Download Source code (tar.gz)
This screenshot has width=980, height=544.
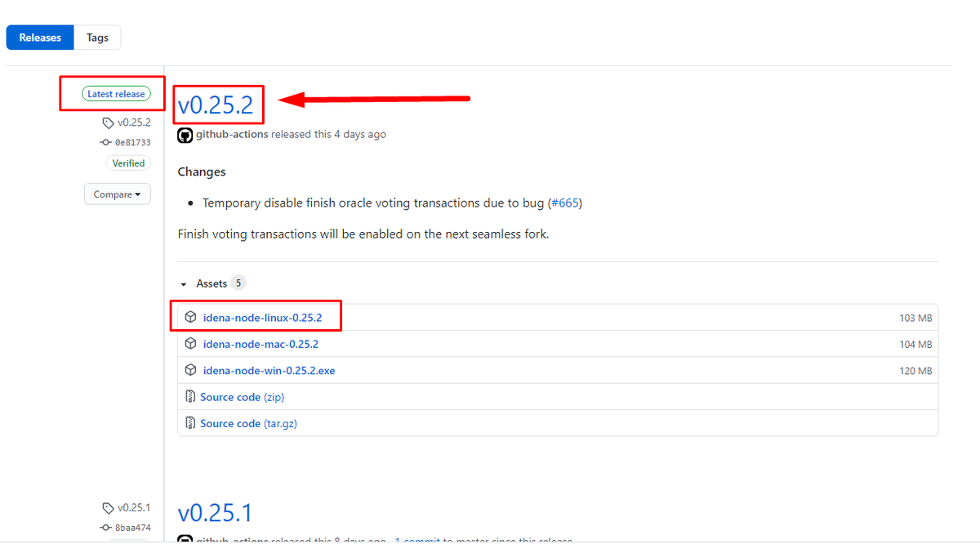click(x=247, y=423)
